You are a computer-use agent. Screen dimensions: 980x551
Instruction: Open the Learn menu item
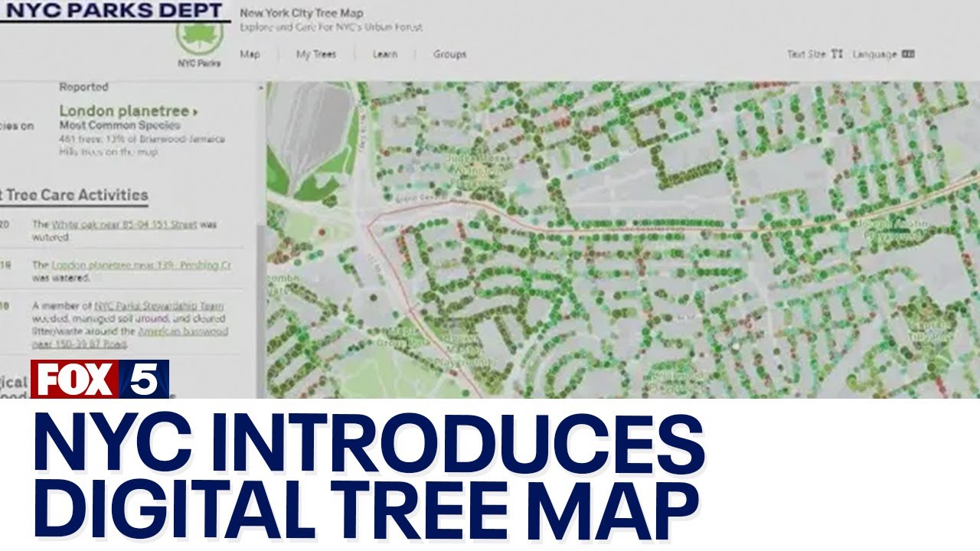[x=384, y=54]
